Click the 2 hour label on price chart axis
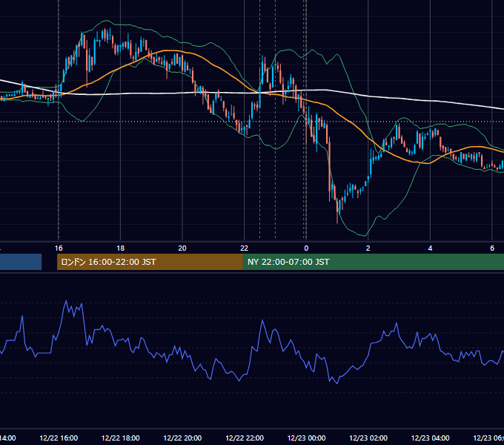The height and width of the screenshot is (445, 504). pyautogui.click(x=368, y=248)
